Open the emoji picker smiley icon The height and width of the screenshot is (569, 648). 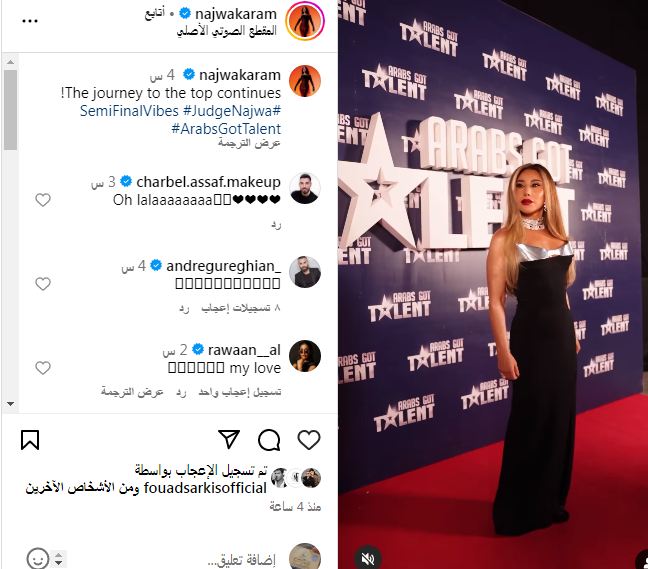tap(38, 559)
